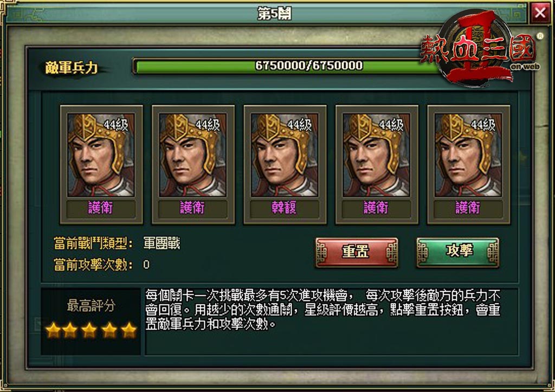Select the fifth 護衛 guard portrait
Screen dimensions: 555x392
pos(468,155)
